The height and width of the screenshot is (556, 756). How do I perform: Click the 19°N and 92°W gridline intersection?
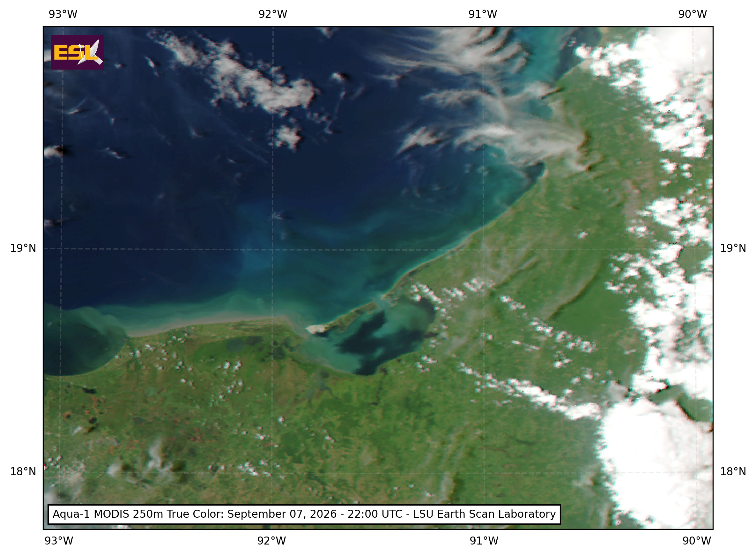coord(272,249)
